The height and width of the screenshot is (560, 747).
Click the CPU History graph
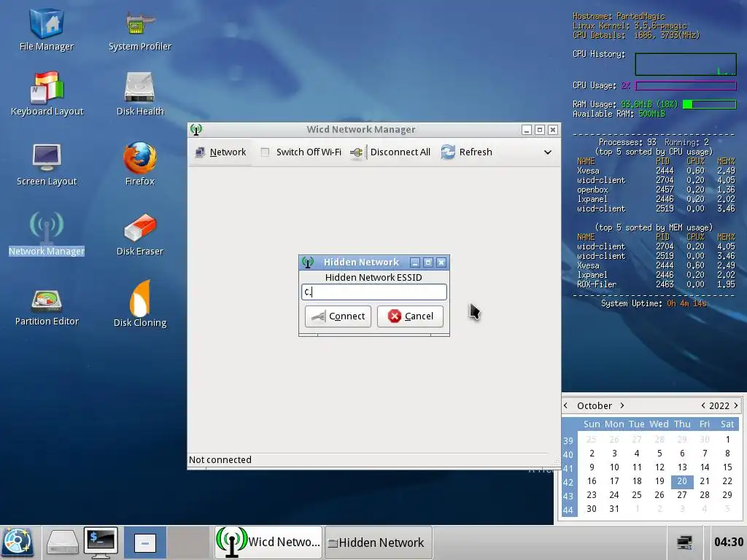[686, 64]
